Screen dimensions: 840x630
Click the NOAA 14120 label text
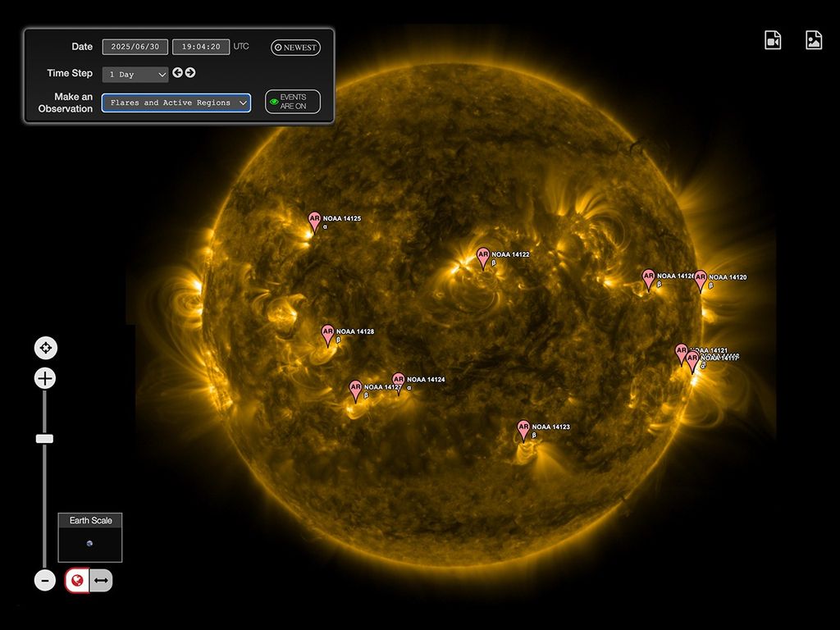tap(728, 277)
